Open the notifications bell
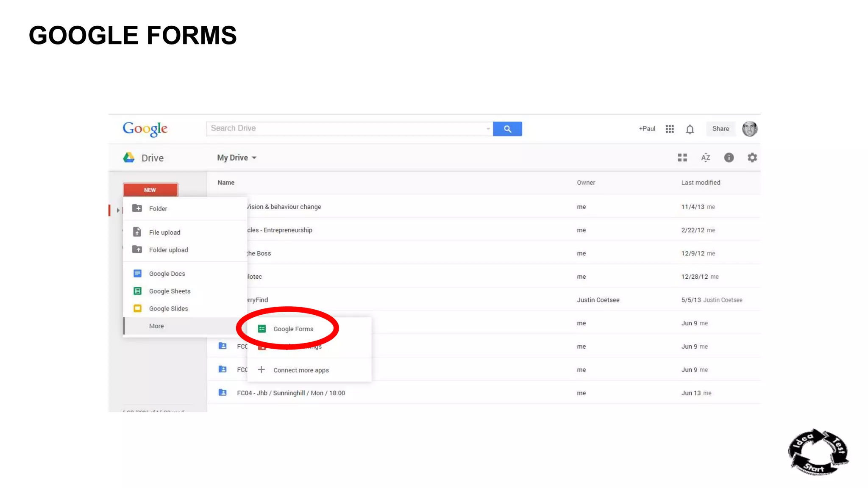This screenshot has width=868, height=488. pos(690,129)
